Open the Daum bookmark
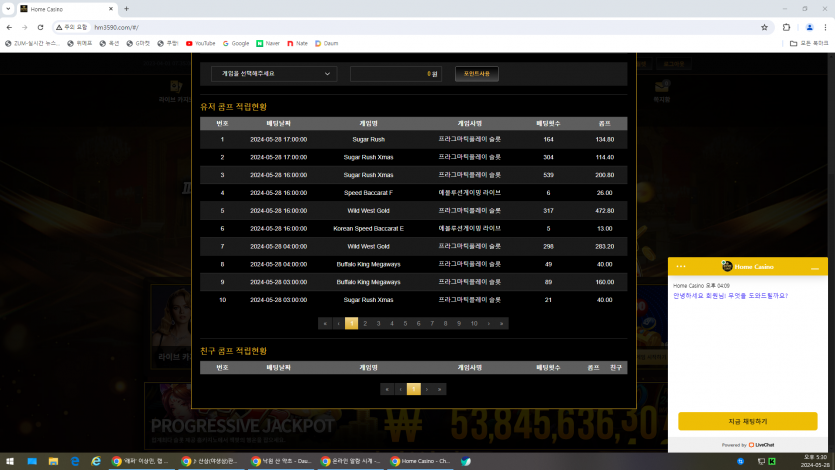 [x=326, y=43]
